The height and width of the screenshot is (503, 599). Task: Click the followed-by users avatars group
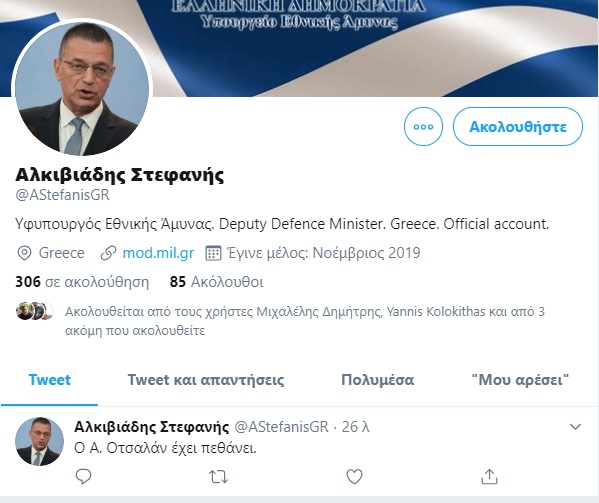(35, 311)
